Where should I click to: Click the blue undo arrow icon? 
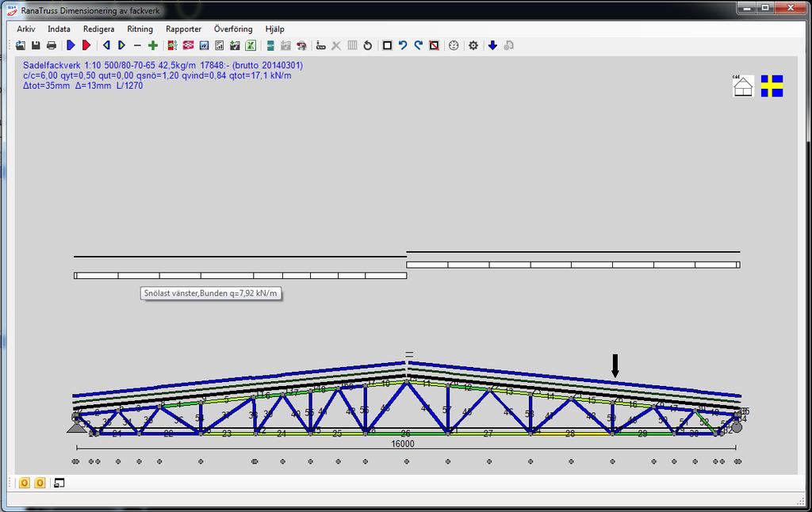click(403, 45)
